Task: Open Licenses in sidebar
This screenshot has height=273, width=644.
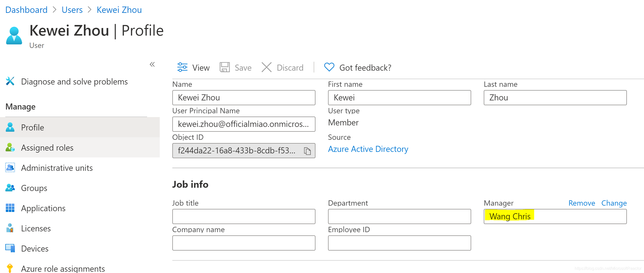Action: pyautogui.click(x=36, y=228)
